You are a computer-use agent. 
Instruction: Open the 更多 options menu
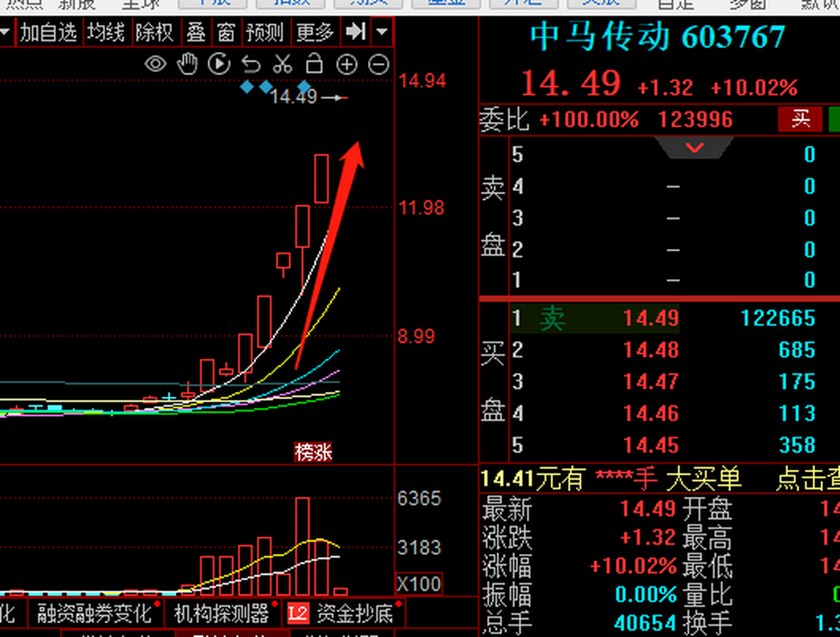314,32
